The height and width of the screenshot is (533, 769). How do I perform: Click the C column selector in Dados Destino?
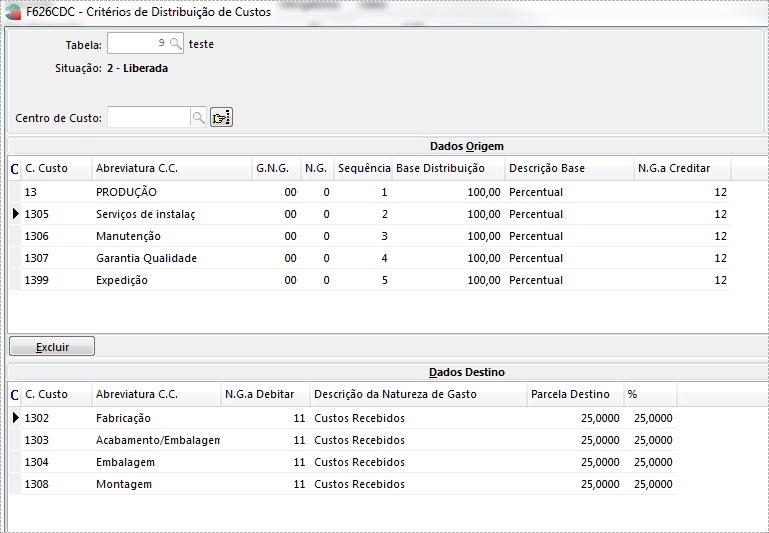click(14, 395)
